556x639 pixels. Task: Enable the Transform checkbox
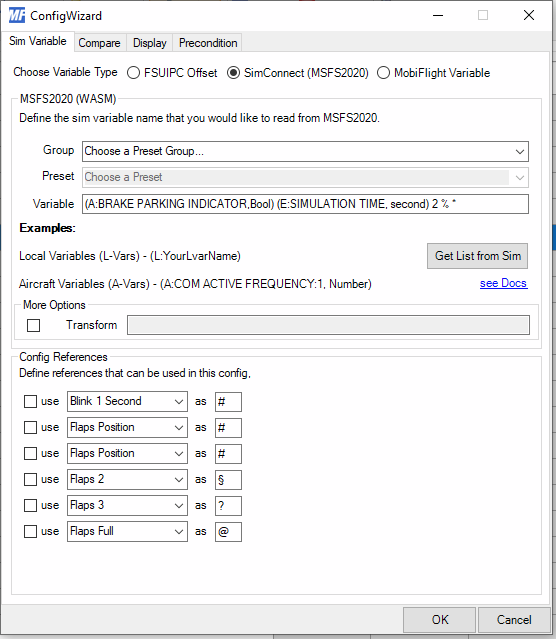point(33,325)
